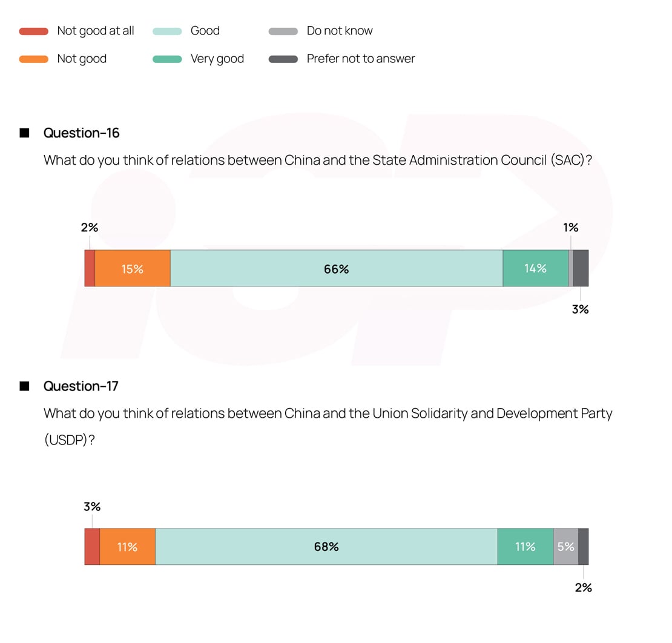Click the 'Not good at all' red legend swatch

click(x=34, y=31)
